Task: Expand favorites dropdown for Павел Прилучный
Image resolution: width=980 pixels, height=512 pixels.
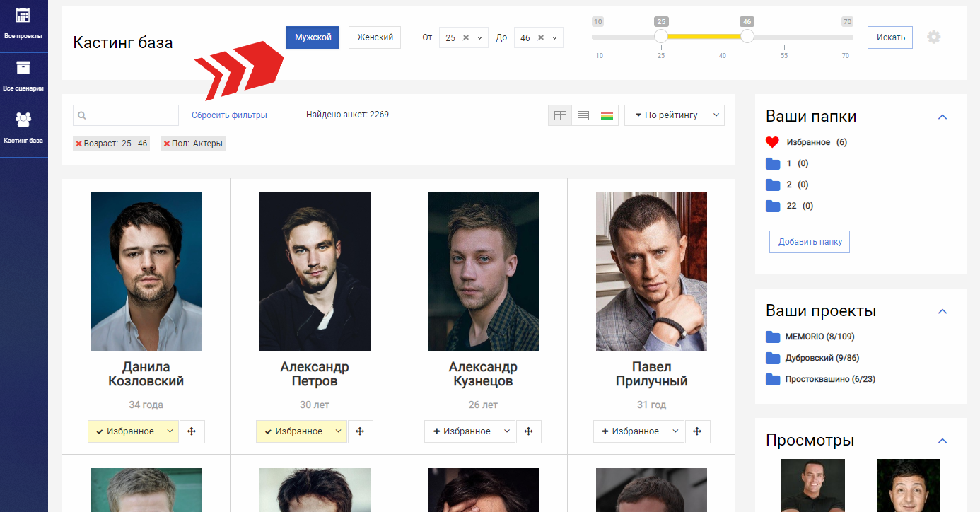Action: click(x=675, y=431)
